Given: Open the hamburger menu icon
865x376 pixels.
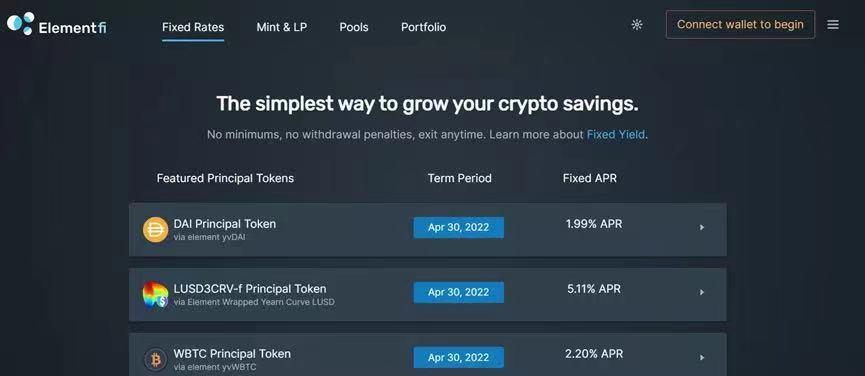Looking at the screenshot, I should point(833,25).
